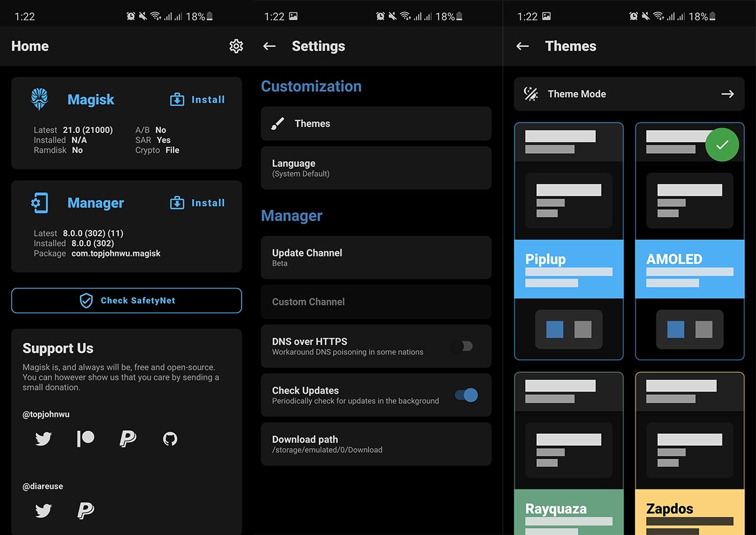Open topjohnwu's GitHub link
Screen dimensions: 756x535
tap(170, 439)
